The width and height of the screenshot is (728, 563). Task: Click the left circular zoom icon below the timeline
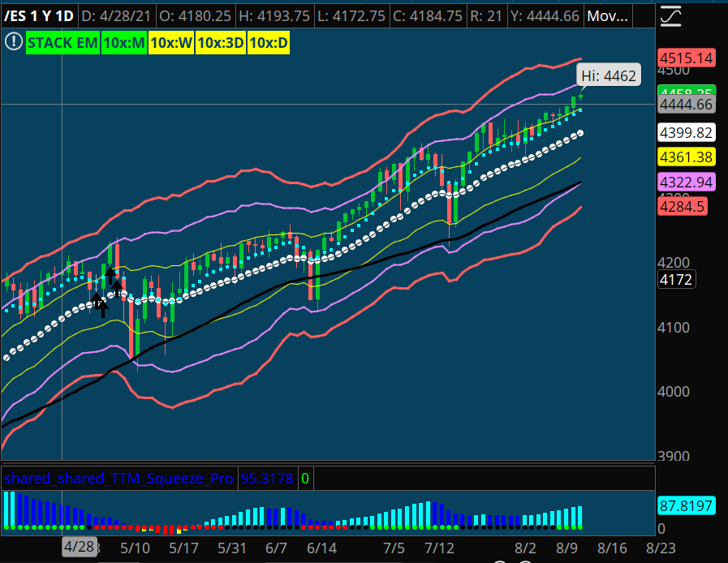498,561
